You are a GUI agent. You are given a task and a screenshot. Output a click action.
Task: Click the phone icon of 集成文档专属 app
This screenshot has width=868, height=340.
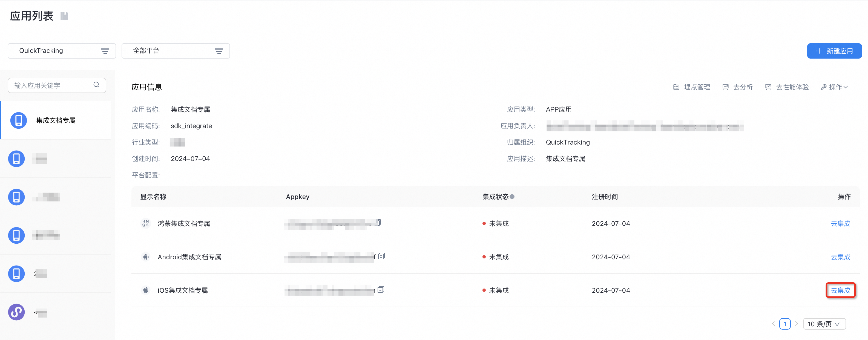click(19, 120)
